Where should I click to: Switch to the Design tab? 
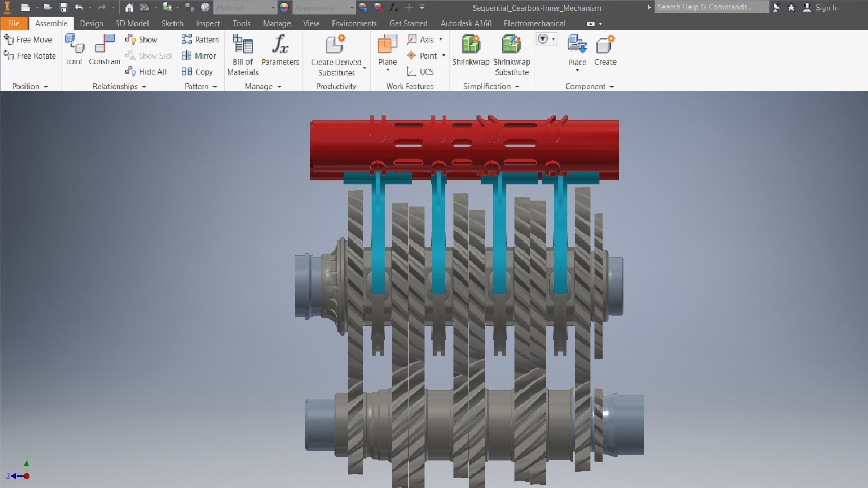(x=91, y=23)
